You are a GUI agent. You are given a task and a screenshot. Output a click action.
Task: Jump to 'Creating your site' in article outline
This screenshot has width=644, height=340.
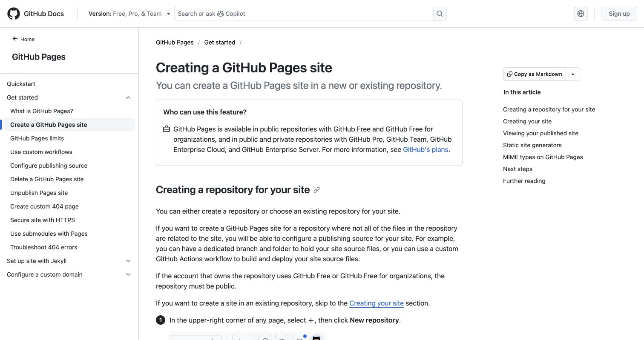click(527, 121)
